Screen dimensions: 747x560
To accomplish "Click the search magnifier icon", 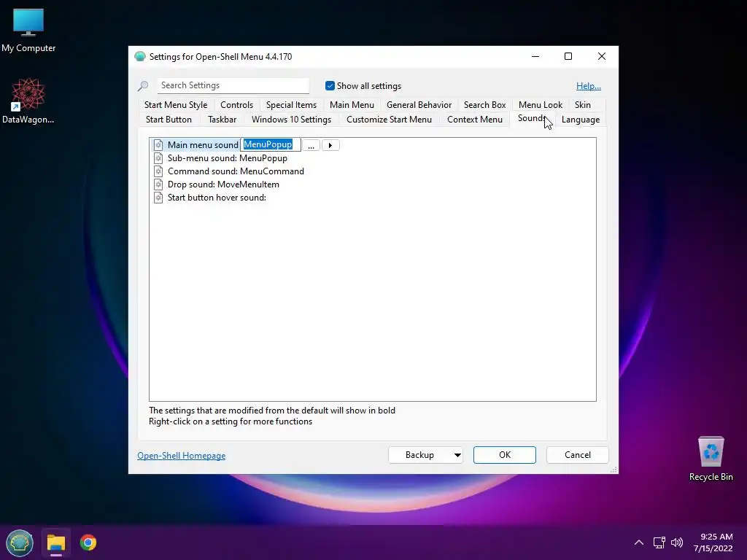I will [143, 86].
